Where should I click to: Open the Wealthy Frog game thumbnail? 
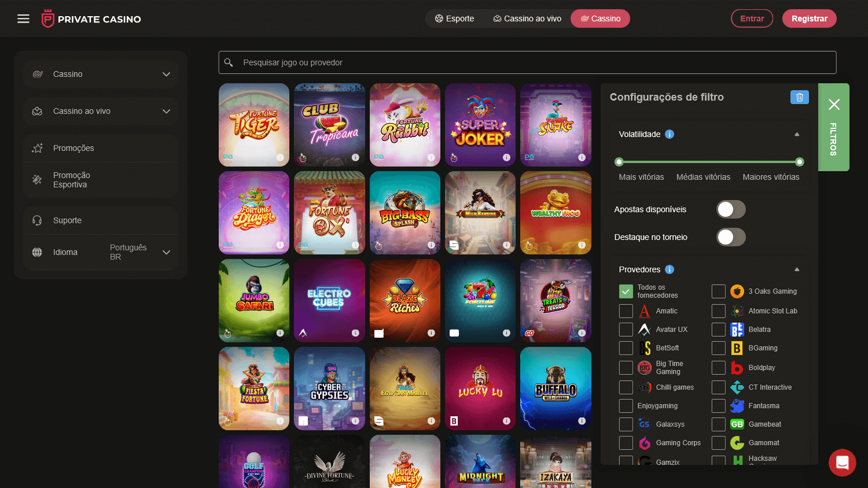pyautogui.click(x=556, y=213)
